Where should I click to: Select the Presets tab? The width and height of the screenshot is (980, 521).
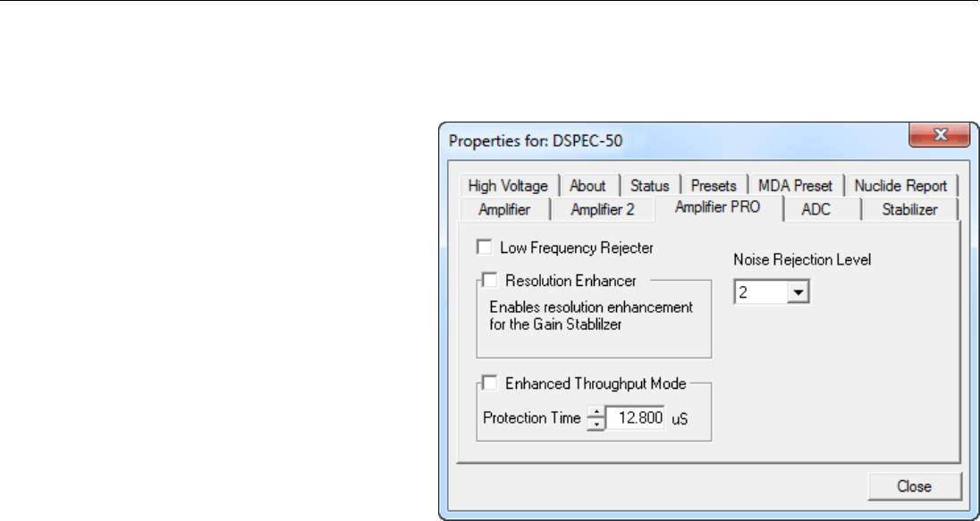(714, 186)
